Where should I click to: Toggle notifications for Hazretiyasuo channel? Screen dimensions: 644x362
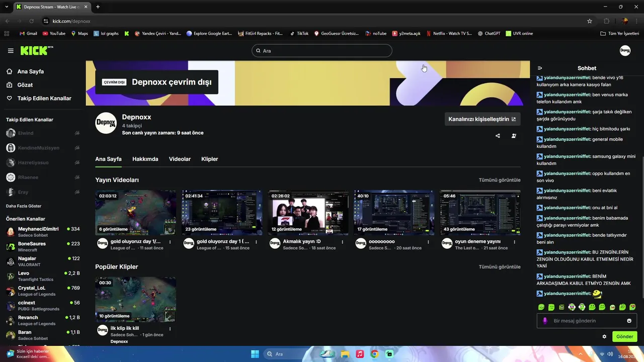point(77,162)
